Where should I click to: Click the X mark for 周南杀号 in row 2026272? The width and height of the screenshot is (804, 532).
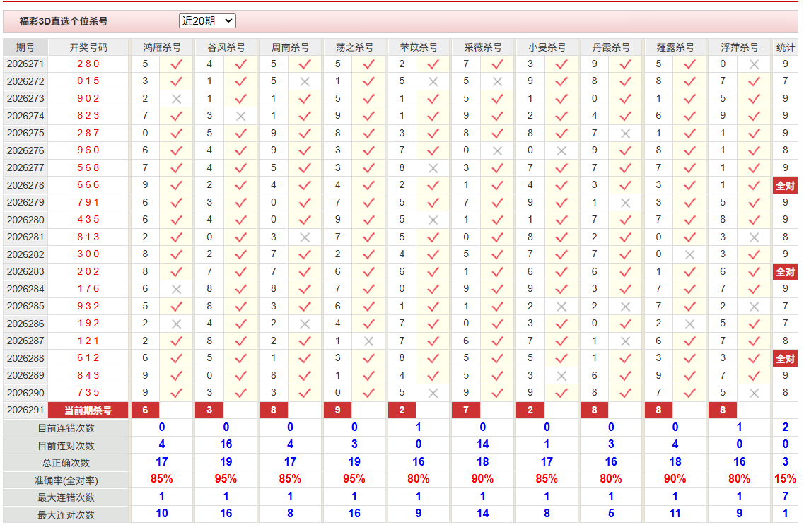click(x=305, y=82)
